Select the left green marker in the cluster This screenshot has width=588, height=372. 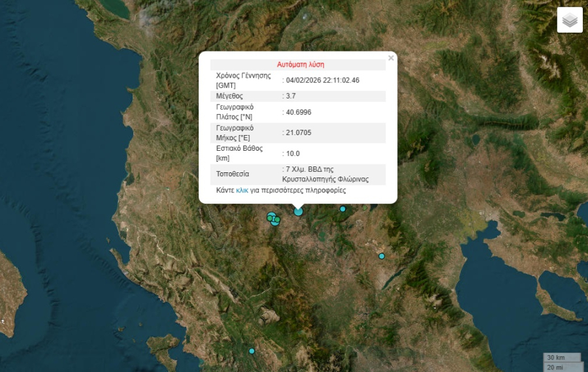click(270, 217)
